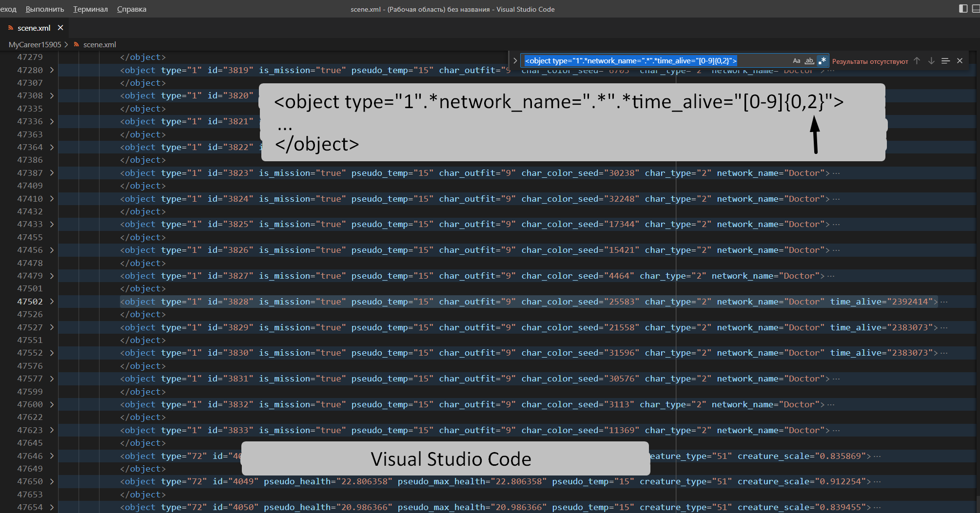Go to previous match in find widget

(917, 61)
